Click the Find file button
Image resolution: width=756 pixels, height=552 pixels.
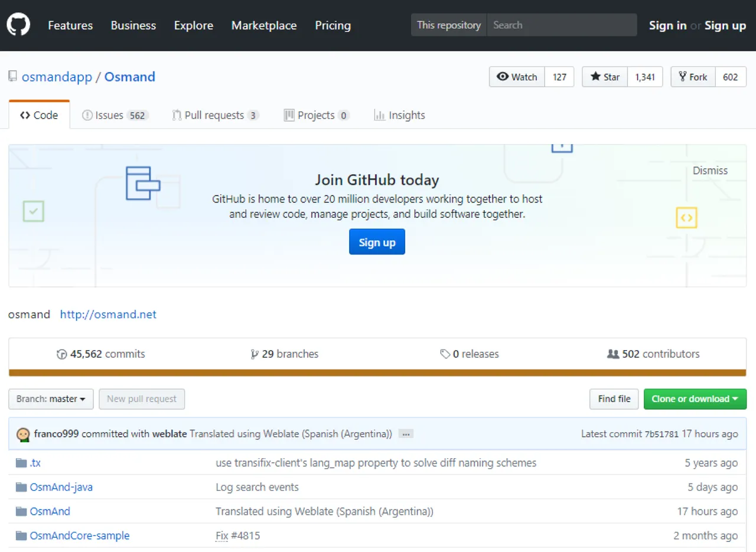point(614,399)
